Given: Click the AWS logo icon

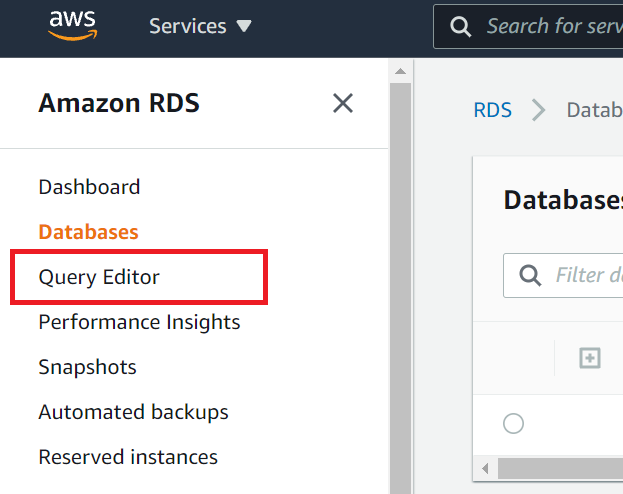Looking at the screenshot, I should tap(72, 25).
